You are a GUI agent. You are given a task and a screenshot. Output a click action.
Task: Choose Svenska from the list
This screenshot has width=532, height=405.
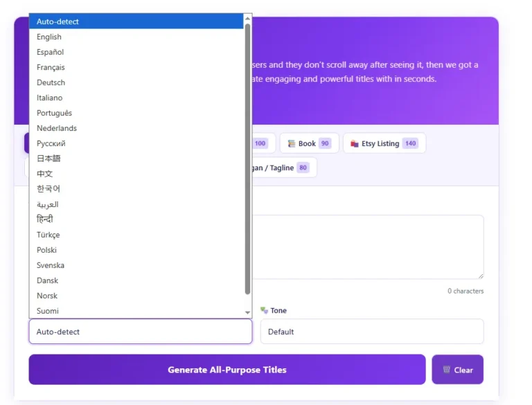[x=51, y=265]
